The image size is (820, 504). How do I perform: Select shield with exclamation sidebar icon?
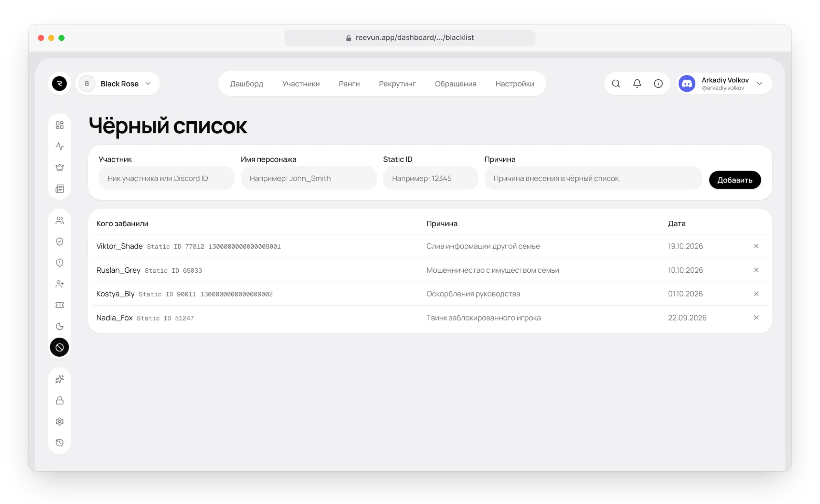tap(59, 263)
